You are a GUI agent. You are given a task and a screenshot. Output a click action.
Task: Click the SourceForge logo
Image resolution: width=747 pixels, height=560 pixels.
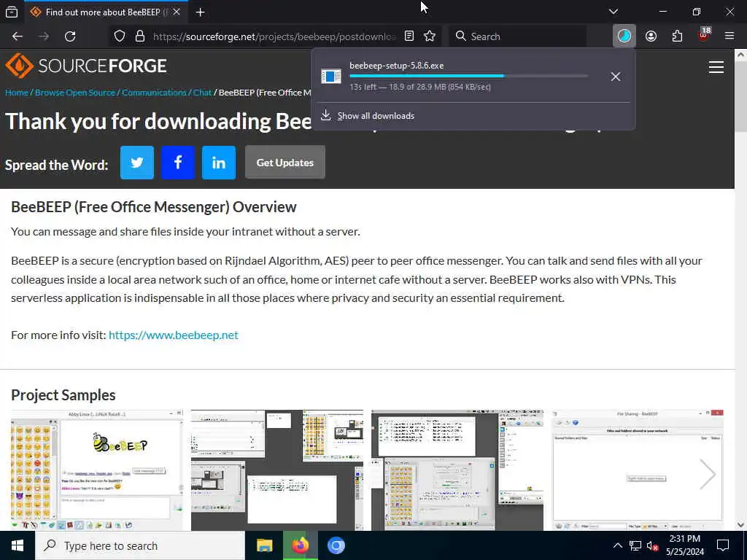[86, 66]
